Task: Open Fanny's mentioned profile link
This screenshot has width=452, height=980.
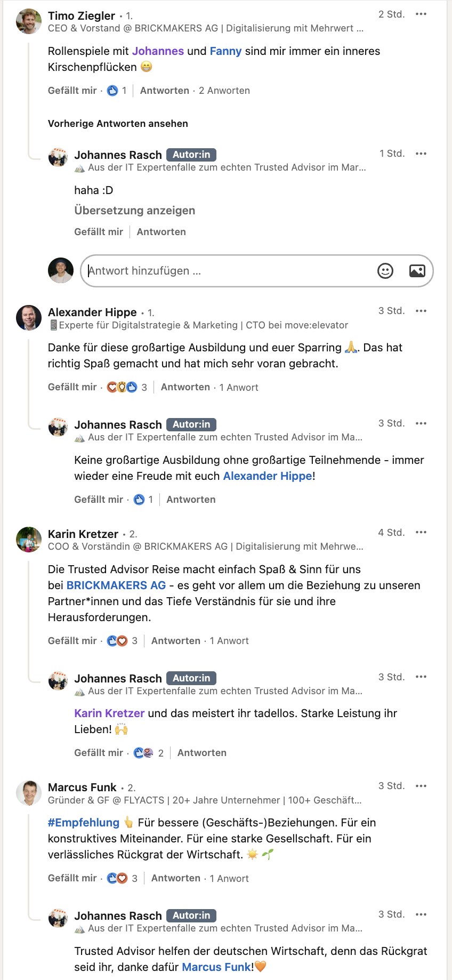Action: (x=226, y=51)
